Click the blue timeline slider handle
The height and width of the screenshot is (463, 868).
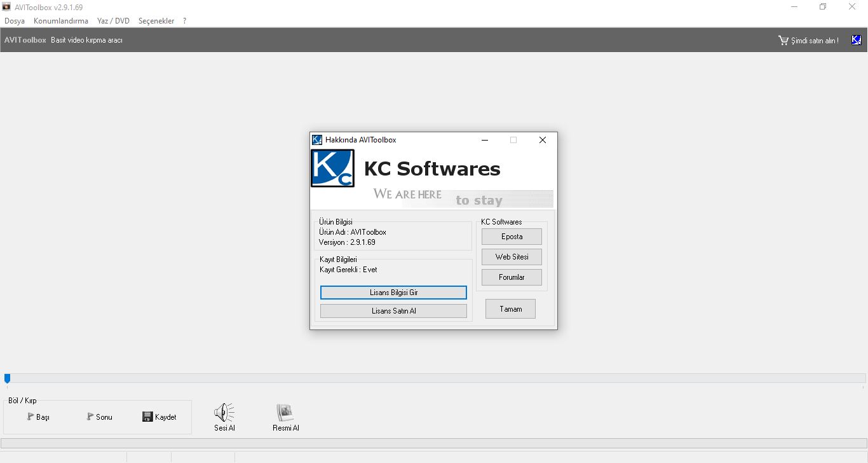pos(7,378)
